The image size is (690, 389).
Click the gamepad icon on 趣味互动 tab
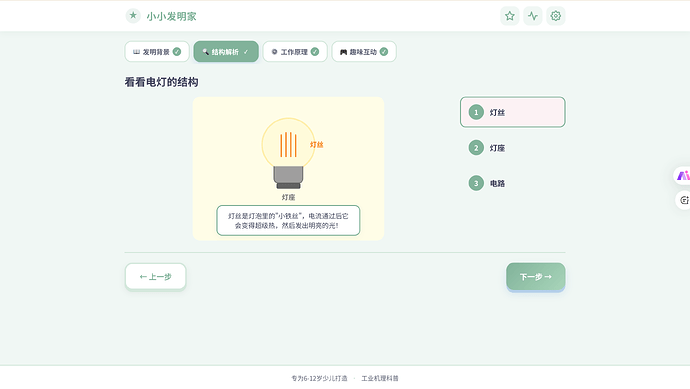pyautogui.click(x=343, y=52)
